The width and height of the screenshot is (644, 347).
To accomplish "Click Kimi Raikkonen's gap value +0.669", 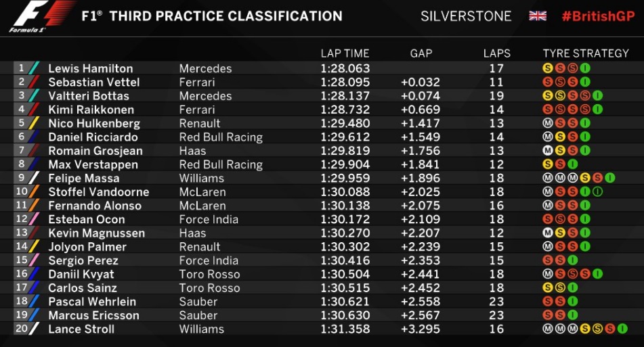I will pos(420,110).
